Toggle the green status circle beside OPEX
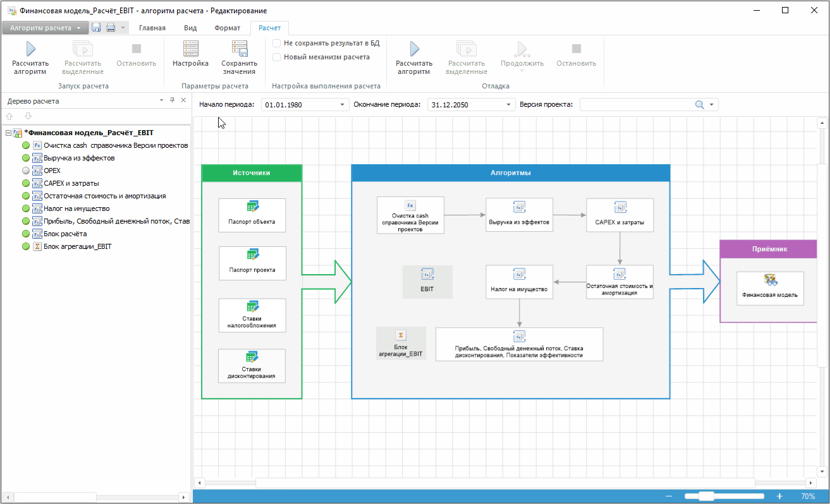The image size is (830, 504). 26,171
